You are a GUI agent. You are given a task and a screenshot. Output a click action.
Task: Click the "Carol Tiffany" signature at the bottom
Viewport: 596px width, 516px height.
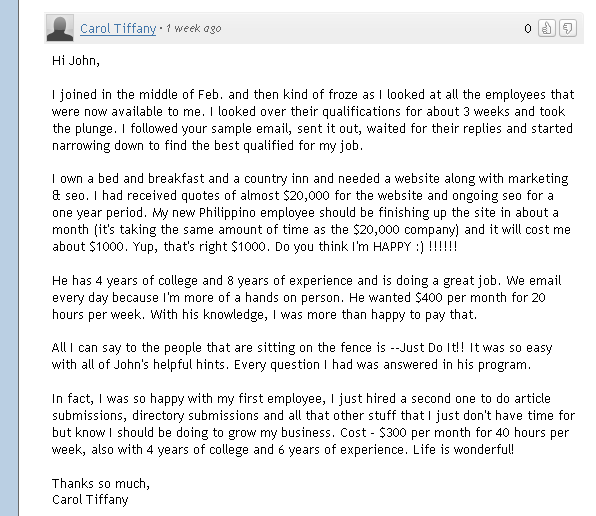[90, 500]
